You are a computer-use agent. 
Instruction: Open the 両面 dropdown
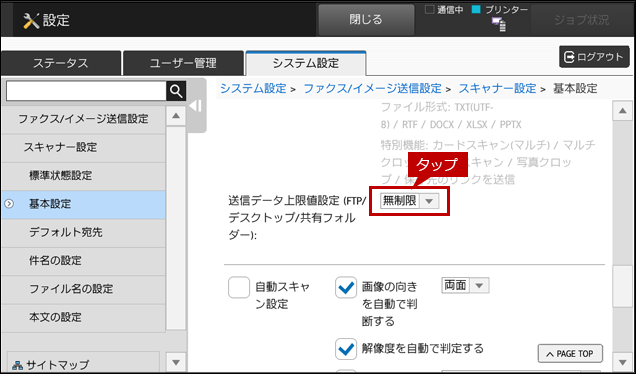pyautogui.click(x=465, y=286)
